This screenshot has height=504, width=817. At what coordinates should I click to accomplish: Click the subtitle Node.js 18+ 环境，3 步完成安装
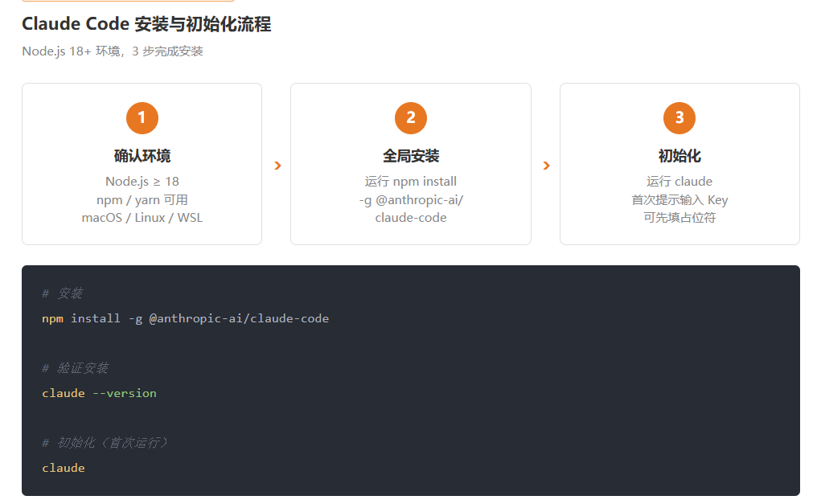click(113, 51)
